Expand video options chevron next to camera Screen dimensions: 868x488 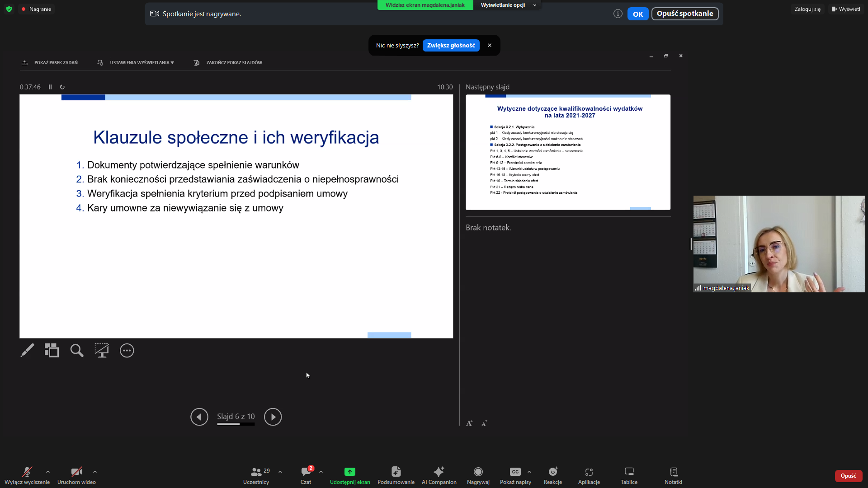[95, 472]
